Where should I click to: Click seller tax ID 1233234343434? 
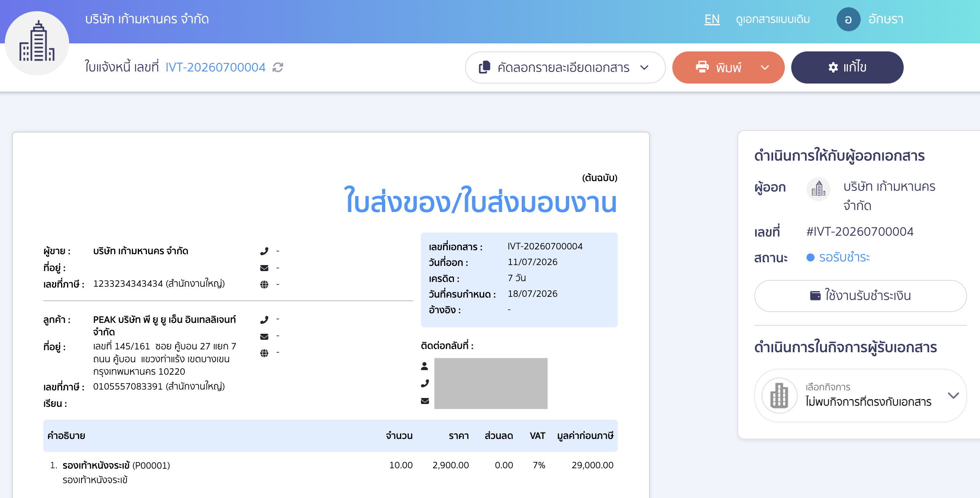pos(128,284)
